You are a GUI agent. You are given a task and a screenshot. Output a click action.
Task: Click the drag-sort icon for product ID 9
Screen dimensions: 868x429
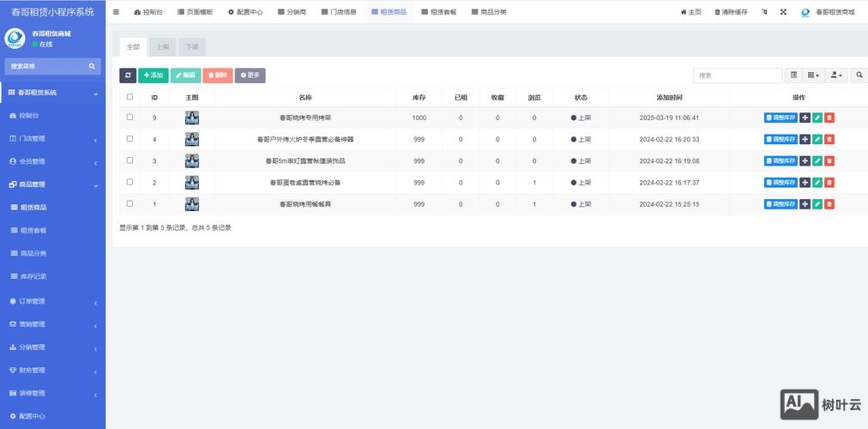click(805, 118)
